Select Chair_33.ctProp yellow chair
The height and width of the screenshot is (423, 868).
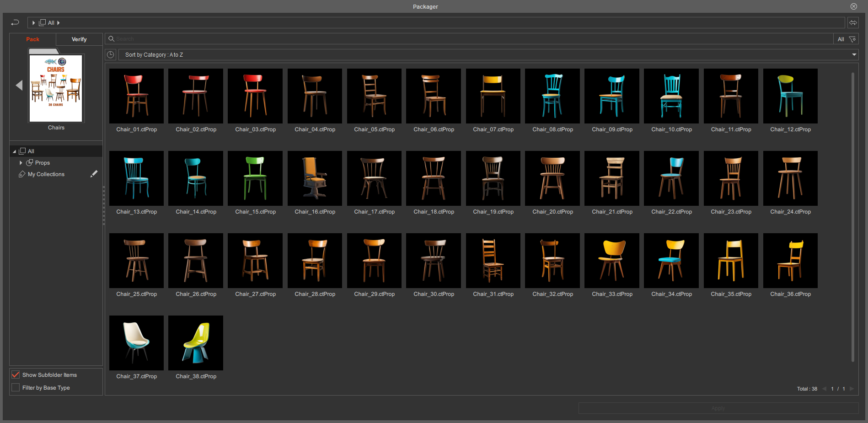(x=612, y=261)
